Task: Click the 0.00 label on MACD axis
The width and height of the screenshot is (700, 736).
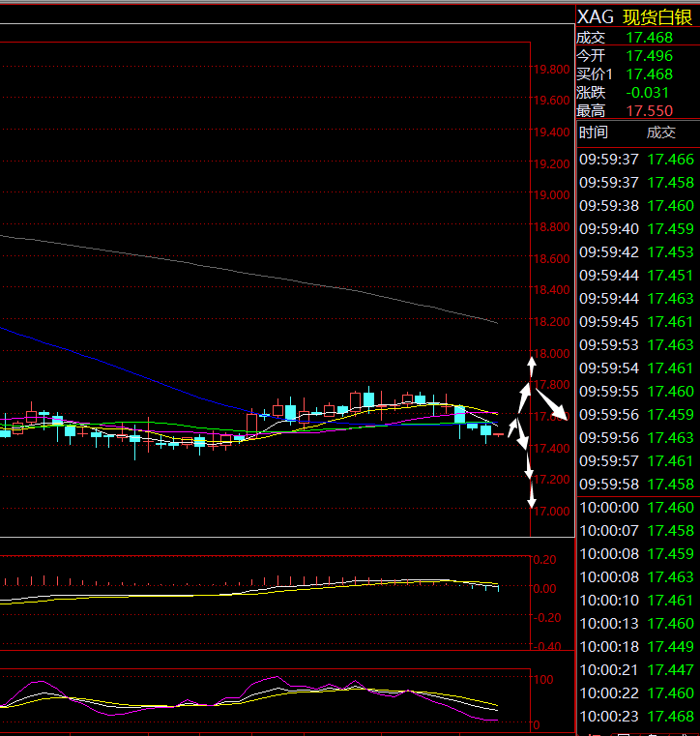Action: coord(546,588)
